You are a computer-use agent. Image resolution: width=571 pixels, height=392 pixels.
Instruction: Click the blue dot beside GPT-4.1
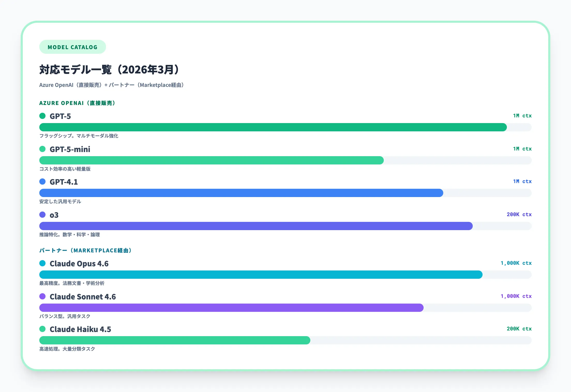(x=42, y=182)
